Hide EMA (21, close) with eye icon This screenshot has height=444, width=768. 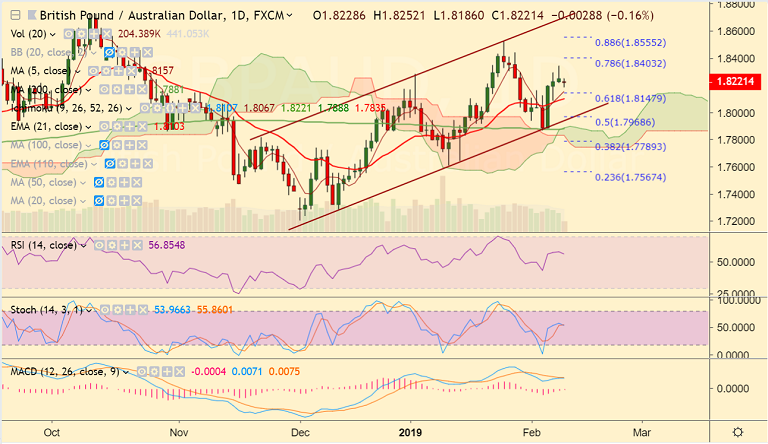[104, 126]
